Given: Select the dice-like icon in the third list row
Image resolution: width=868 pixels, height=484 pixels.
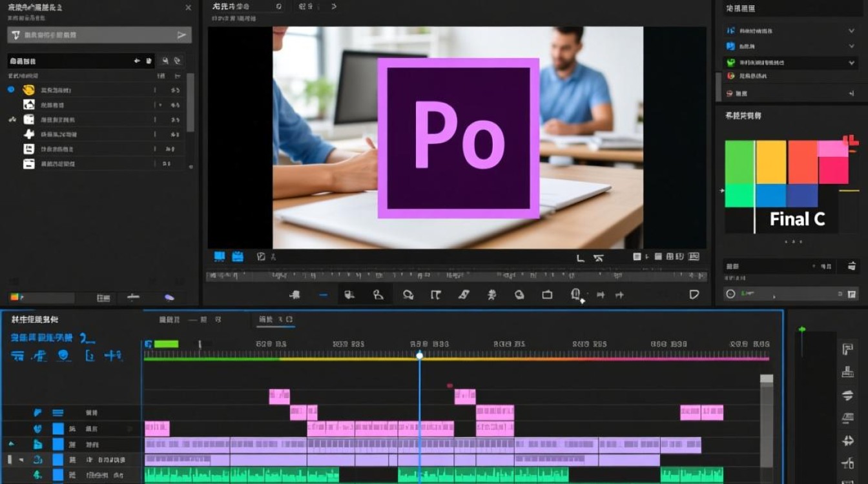Looking at the screenshot, I should (x=28, y=119).
